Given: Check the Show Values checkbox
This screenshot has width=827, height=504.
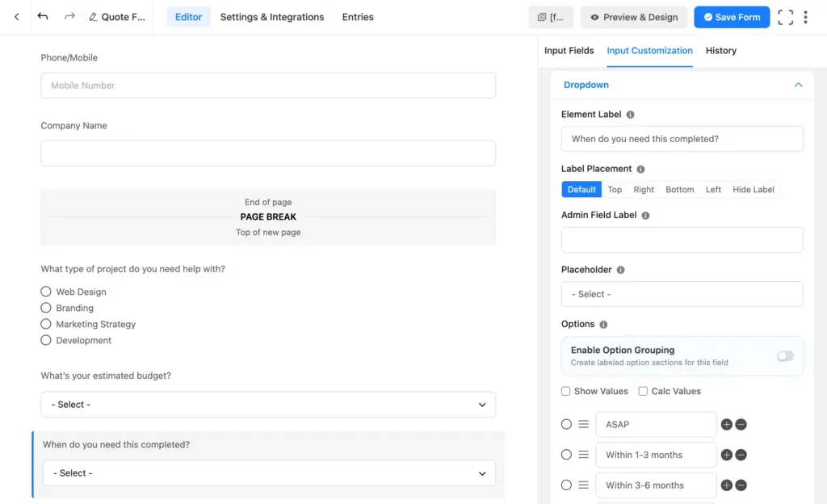Looking at the screenshot, I should [566, 391].
